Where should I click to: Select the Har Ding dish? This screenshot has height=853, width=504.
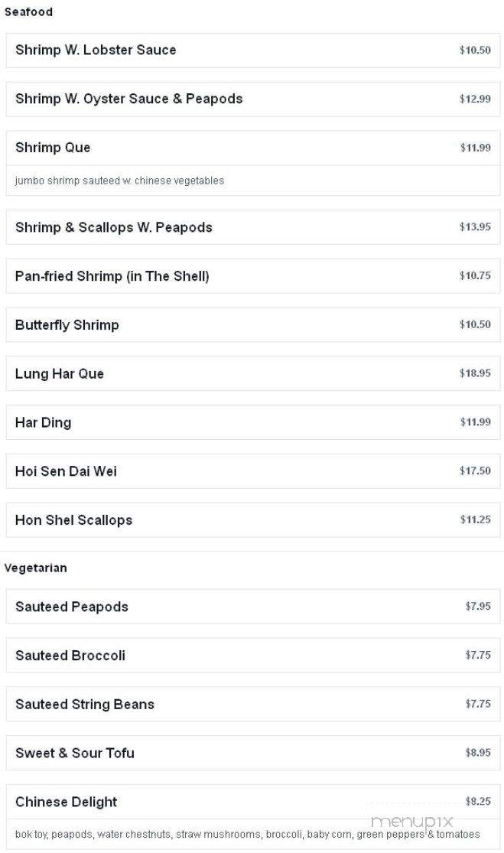click(253, 422)
